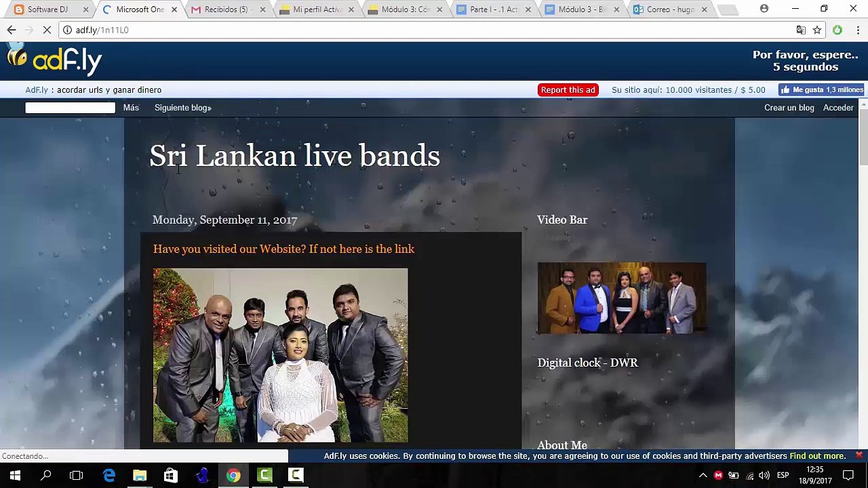Viewport: 868px width, 488px height.
Task: Open the Wi-Fi network tray icon
Action: pos(749,475)
